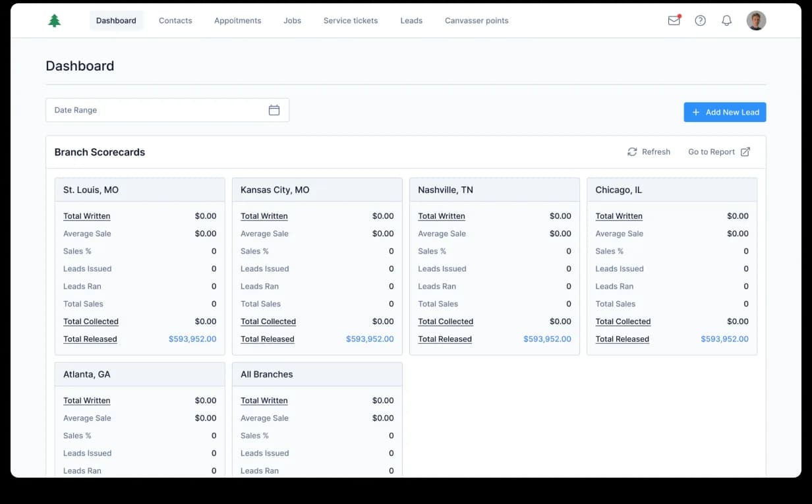Click the plus icon on Add New Lead
Viewport: 812px width, 504px height.
pyautogui.click(x=695, y=112)
